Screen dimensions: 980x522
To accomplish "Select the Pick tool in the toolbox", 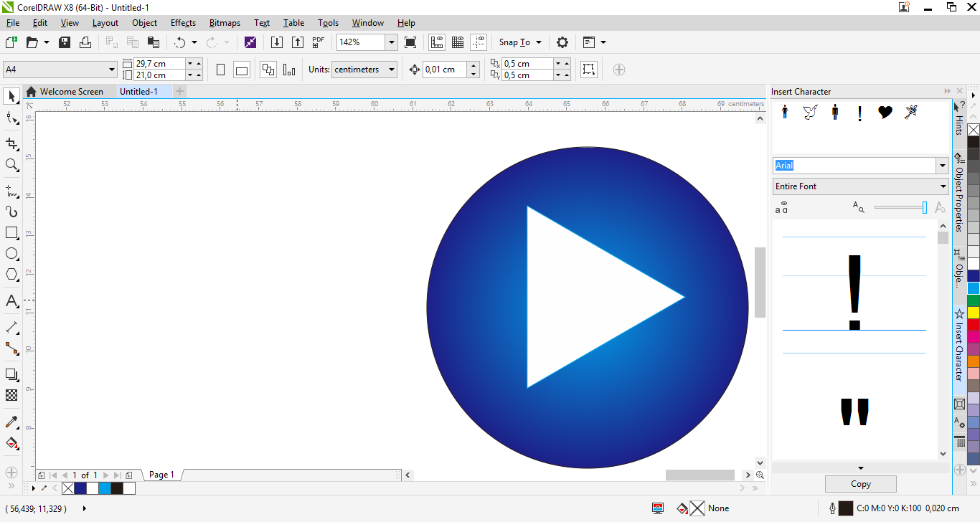I will [x=11, y=96].
